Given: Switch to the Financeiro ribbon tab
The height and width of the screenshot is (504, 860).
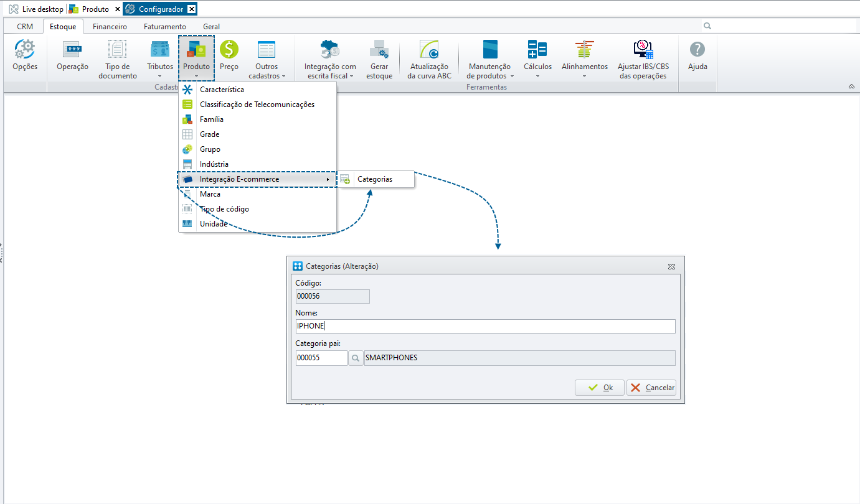Looking at the screenshot, I should [x=110, y=27].
